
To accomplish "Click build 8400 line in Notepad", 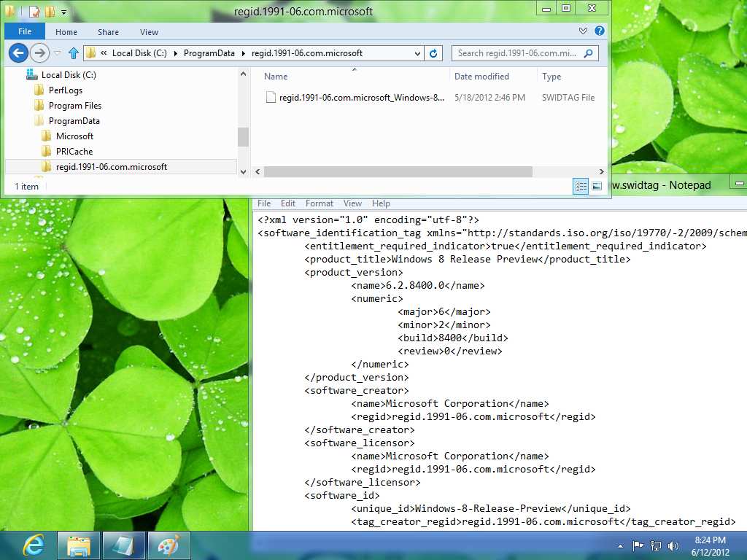I will (453, 338).
